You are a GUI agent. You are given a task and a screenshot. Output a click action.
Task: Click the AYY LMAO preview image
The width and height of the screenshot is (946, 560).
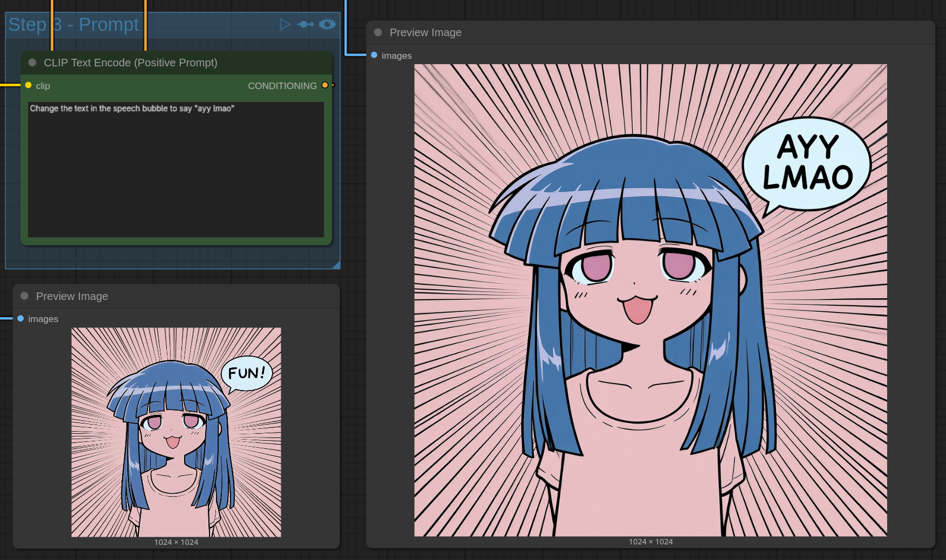pyautogui.click(x=651, y=300)
